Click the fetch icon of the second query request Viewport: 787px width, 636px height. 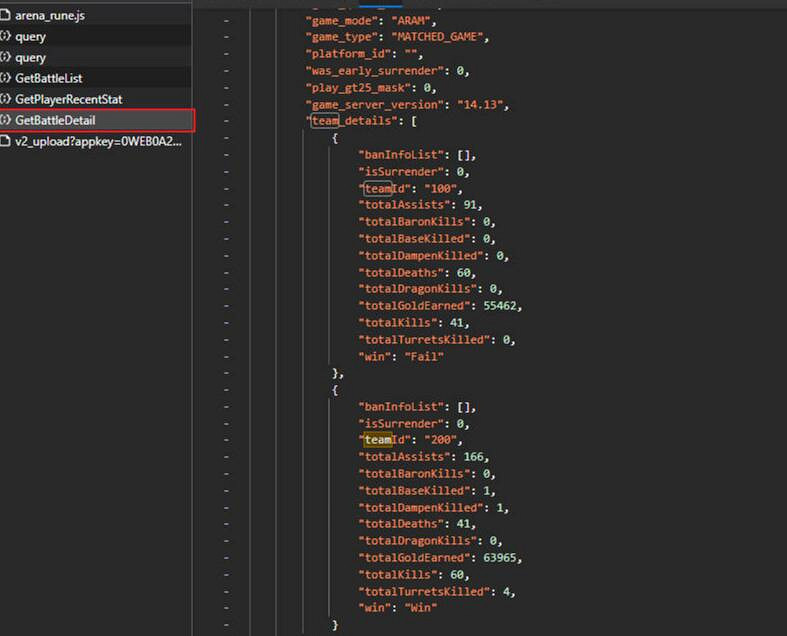click(x=7, y=58)
